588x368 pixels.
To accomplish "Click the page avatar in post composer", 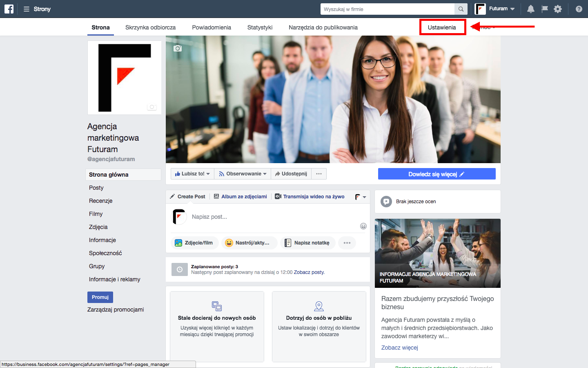I will coord(179,217).
